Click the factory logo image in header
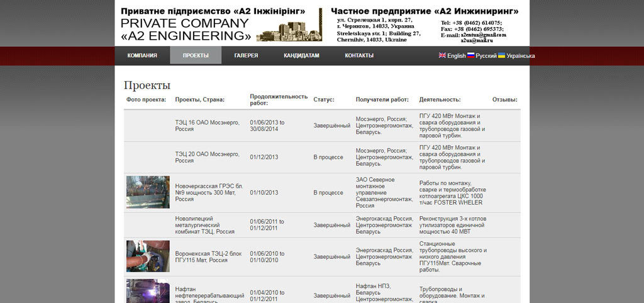This screenshot has height=303, width=644. [x=289, y=25]
